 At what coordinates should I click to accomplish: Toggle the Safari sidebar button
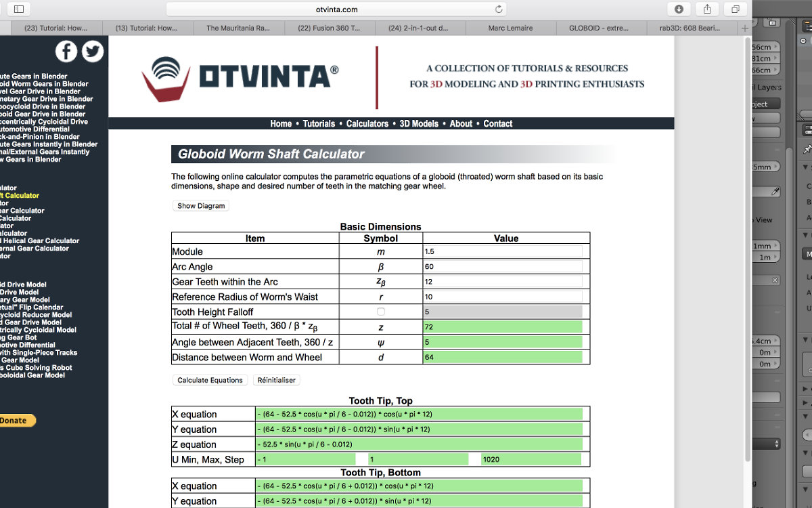[19, 9]
